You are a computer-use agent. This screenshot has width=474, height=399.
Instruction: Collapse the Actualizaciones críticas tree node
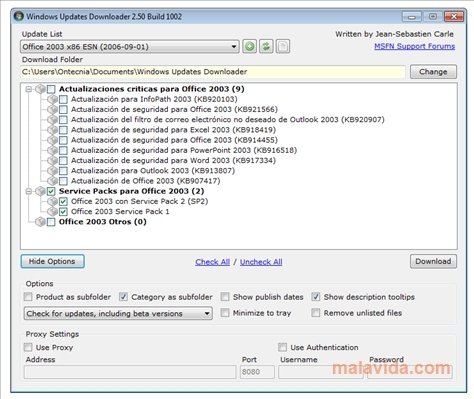tap(29, 89)
